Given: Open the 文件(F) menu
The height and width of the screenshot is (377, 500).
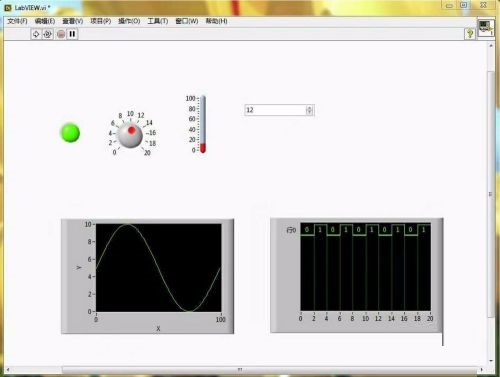Looking at the screenshot, I should pyautogui.click(x=17, y=21).
